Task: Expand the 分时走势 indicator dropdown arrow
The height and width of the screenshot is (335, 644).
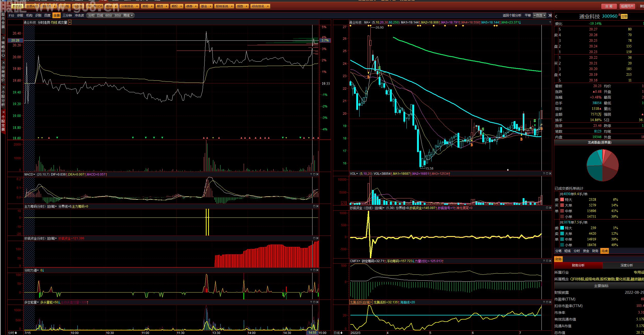Action: [x=70, y=22]
